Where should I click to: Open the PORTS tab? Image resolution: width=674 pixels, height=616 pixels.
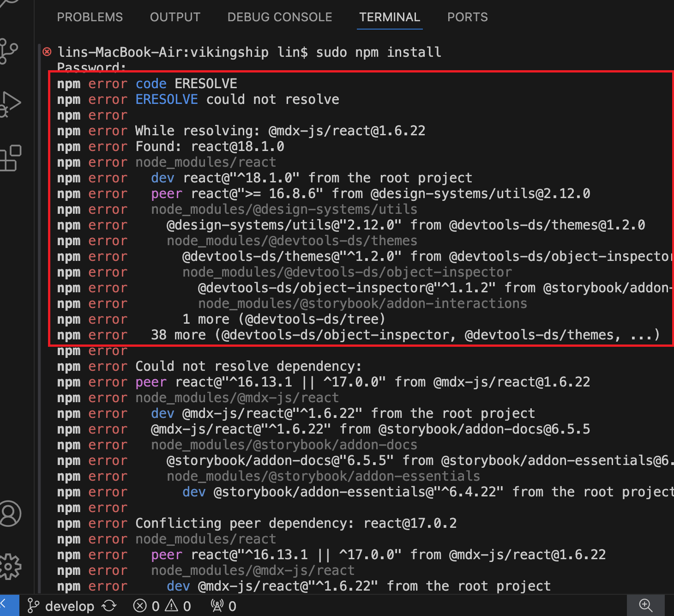467,17
